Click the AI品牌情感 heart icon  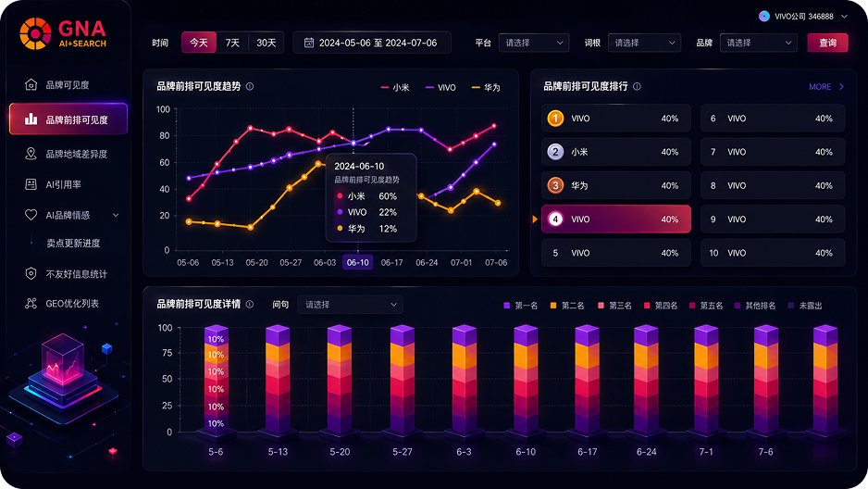tap(31, 215)
